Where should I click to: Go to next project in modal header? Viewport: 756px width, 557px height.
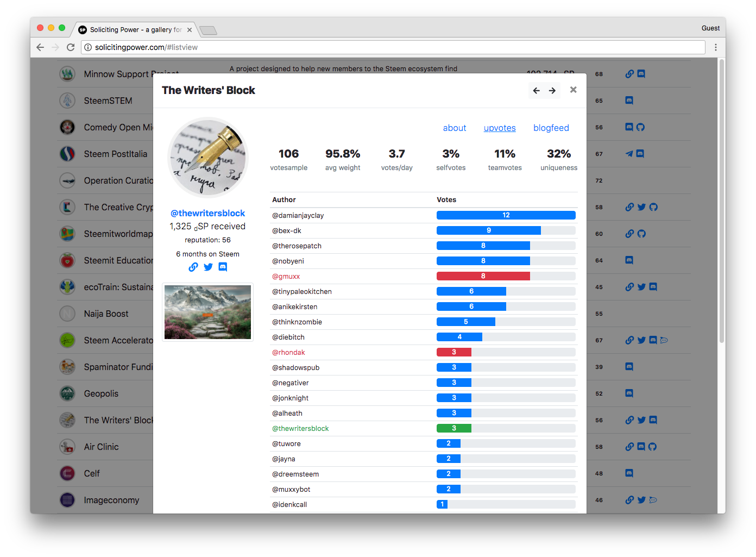(552, 91)
